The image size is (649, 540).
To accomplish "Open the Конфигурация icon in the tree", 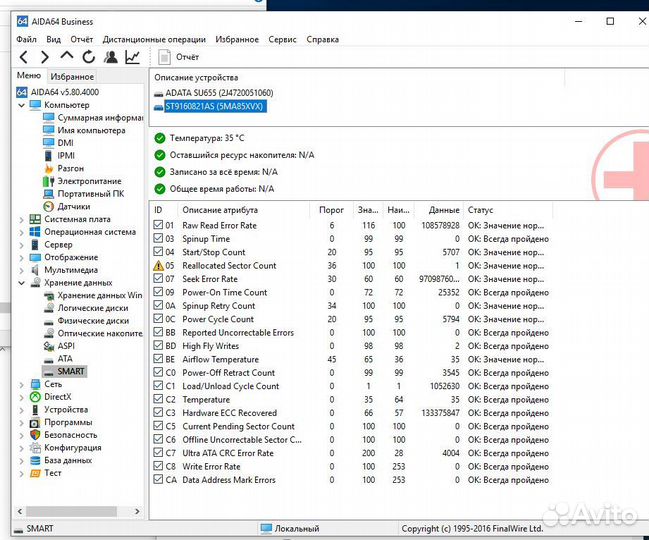I will click(x=35, y=448).
